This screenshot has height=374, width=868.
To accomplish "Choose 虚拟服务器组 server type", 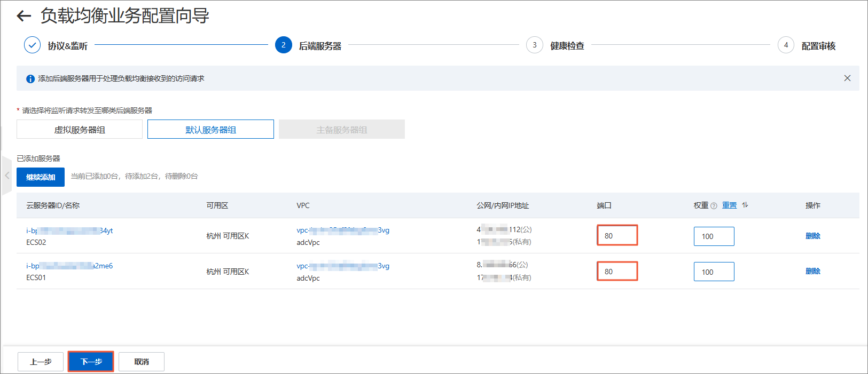I will (80, 129).
